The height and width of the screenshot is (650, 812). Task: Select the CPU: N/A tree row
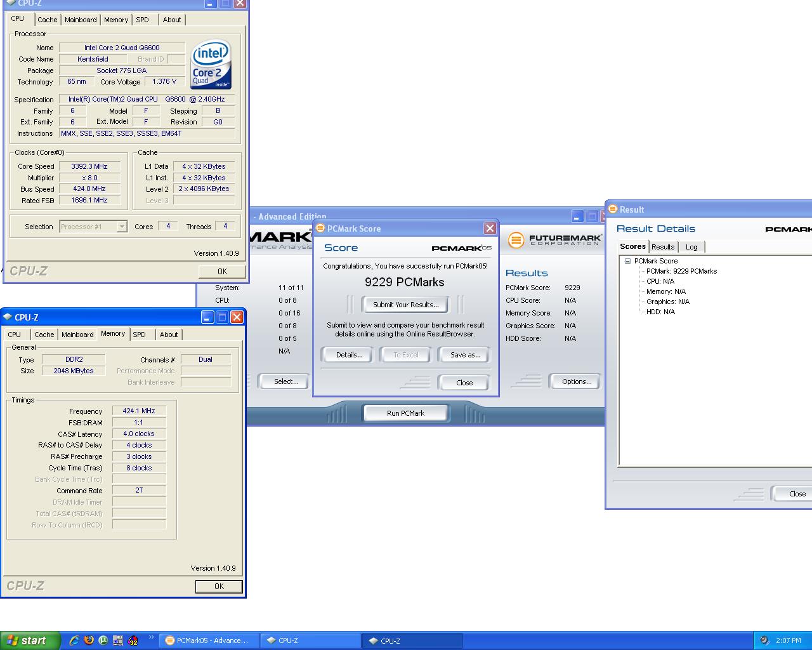click(x=660, y=281)
